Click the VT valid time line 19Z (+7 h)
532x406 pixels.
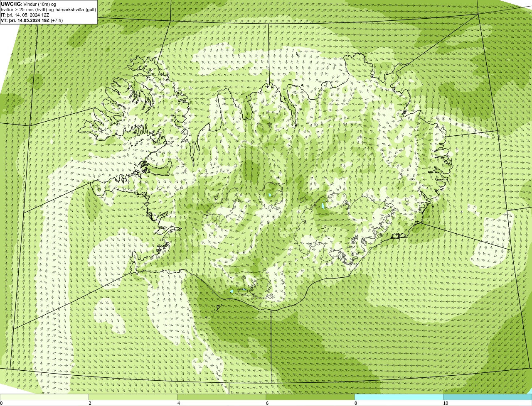tap(32, 20)
